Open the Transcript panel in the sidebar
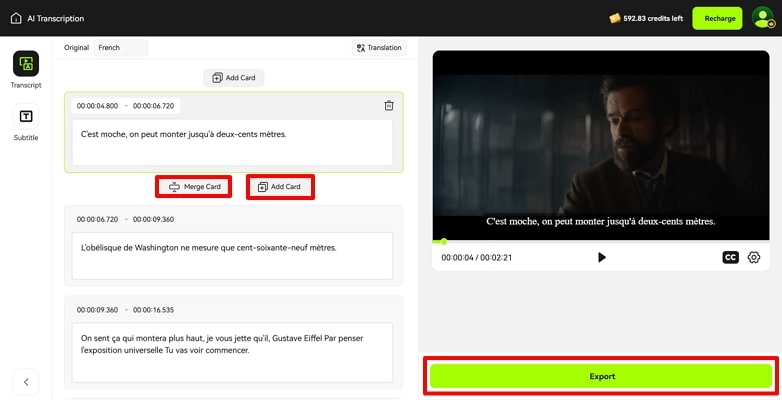 coord(26,64)
